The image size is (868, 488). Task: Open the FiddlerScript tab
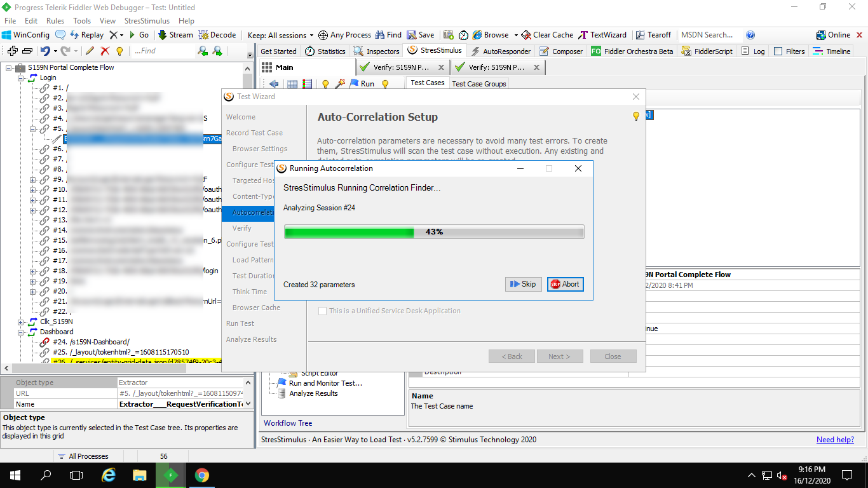(707, 51)
